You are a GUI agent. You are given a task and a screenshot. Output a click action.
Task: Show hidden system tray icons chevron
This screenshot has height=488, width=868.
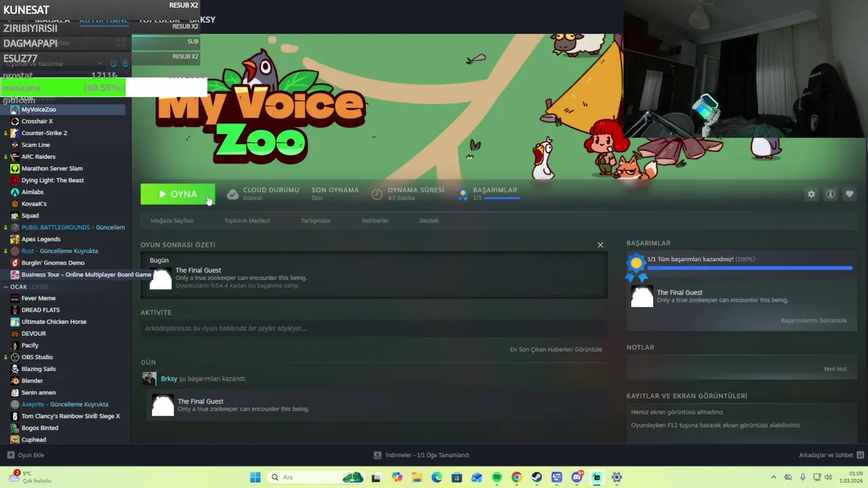774,477
